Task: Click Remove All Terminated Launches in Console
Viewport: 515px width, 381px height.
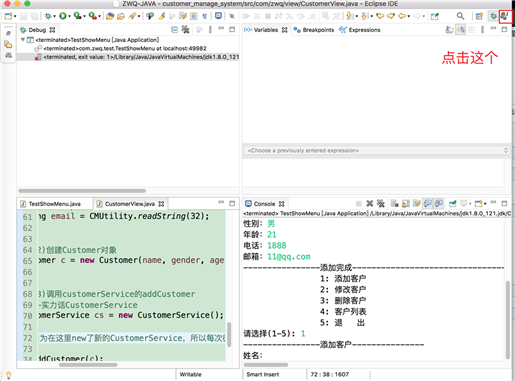Action: pyautogui.click(x=381, y=203)
